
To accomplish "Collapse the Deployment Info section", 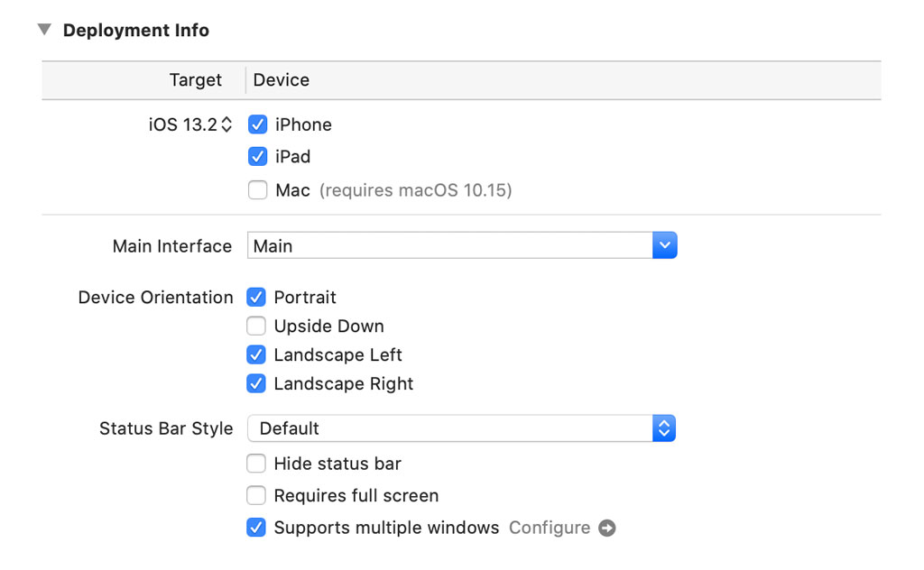I will (x=43, y=29).
